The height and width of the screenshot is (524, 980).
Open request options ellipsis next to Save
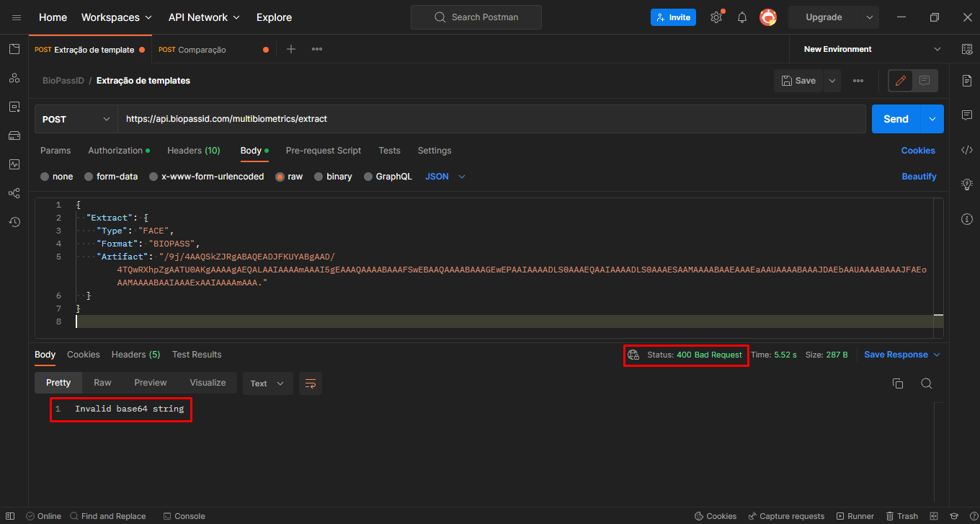(x=858, y=81)
